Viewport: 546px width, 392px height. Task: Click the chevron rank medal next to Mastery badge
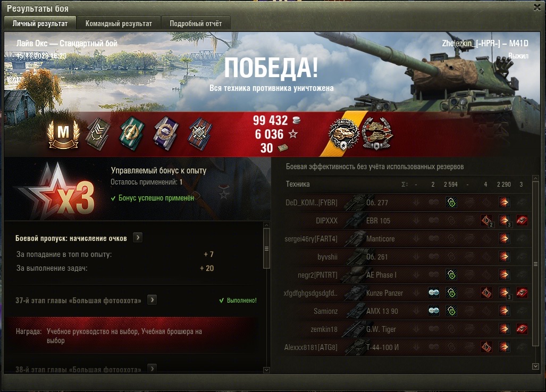pyautogui.click(x=98, y=134)
